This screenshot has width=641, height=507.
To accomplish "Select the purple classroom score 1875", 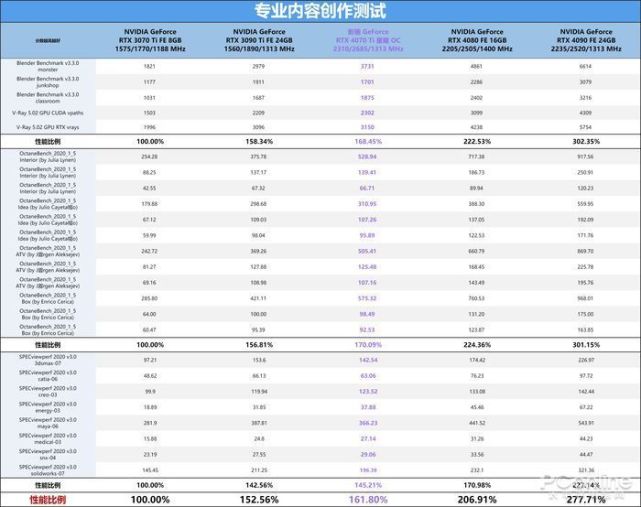I will pyautogui.click(x=367, y=98).
